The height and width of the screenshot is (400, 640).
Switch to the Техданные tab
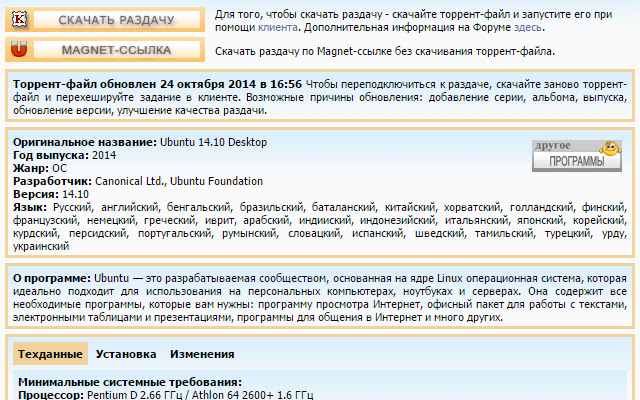coord(50,354)
